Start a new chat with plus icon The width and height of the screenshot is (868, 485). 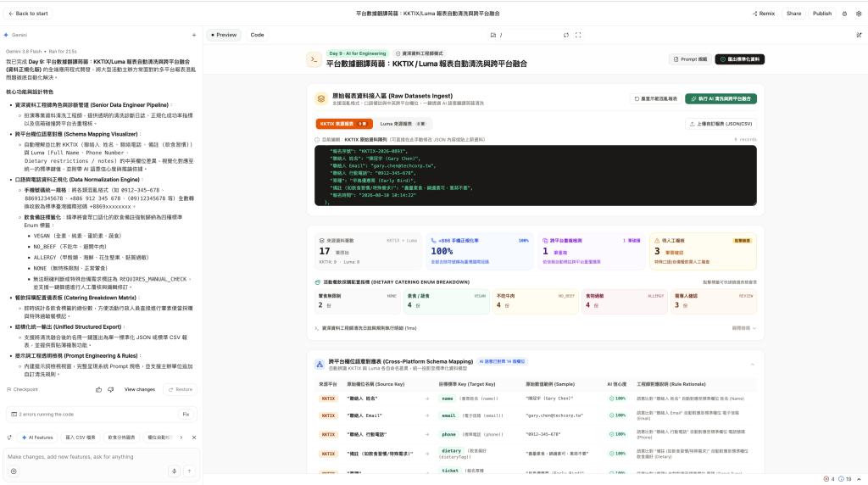point(194,35)
